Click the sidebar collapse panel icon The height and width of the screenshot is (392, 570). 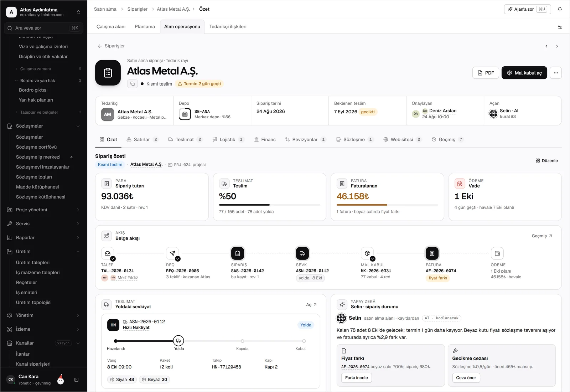coord(76,380)
